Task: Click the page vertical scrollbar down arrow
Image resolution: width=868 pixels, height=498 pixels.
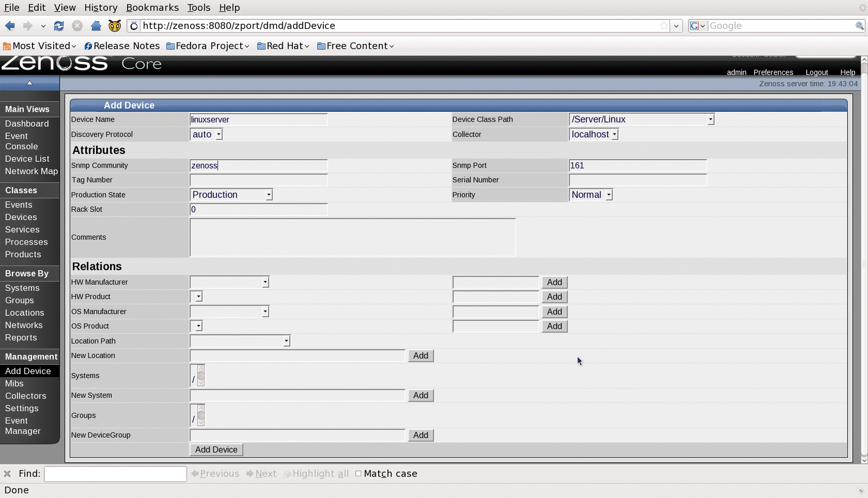Action: click(x=864, y=459)
